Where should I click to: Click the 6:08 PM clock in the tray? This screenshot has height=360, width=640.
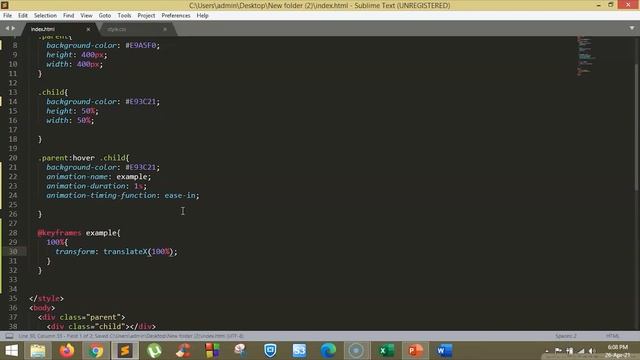[618, 347]
